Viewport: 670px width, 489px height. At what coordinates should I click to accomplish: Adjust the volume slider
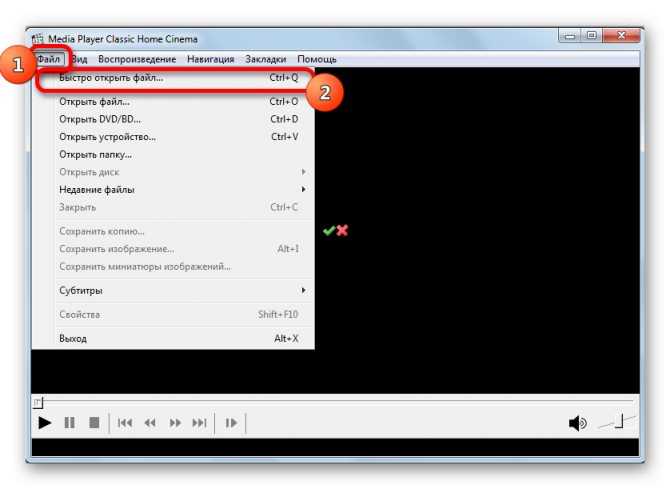pos(617,422)
